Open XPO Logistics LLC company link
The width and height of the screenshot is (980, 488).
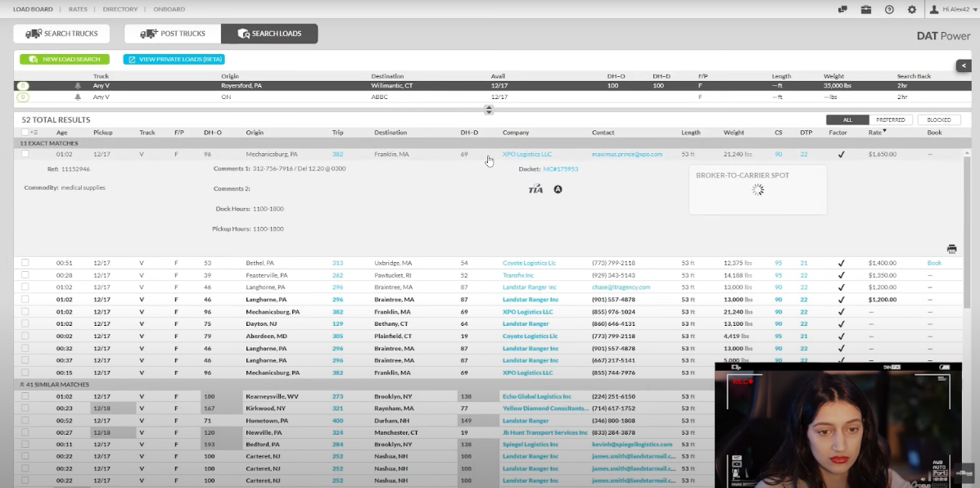tap(527, 154)
